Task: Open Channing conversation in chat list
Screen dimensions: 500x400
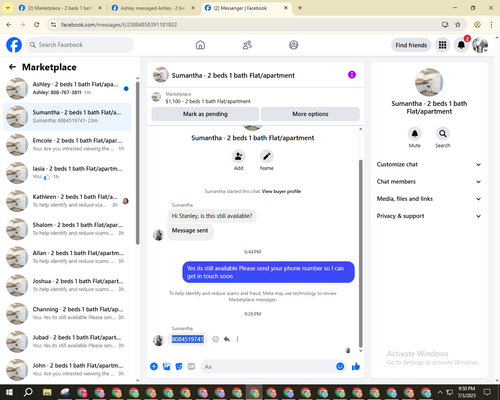Action: pyautogui.click(x=67, y=313)
